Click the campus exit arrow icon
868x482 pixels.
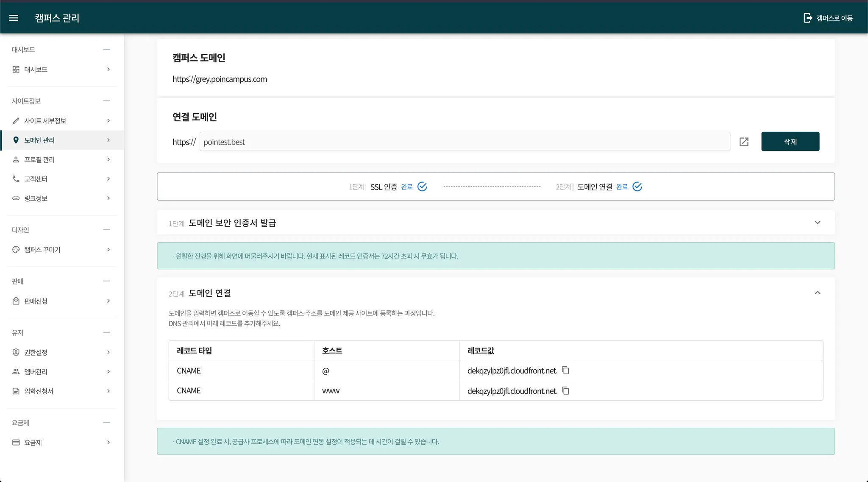pyautogui.click(x=808, y=18)
